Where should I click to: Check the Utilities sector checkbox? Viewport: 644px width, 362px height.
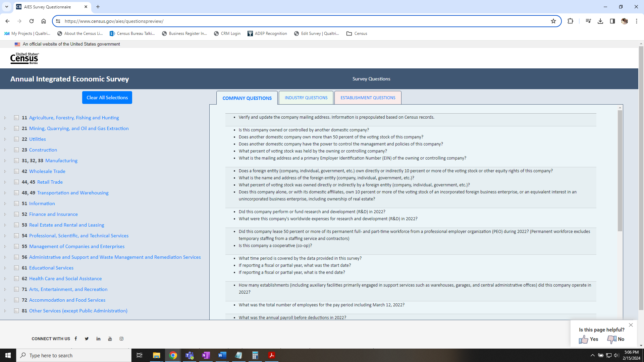(16, 139)
